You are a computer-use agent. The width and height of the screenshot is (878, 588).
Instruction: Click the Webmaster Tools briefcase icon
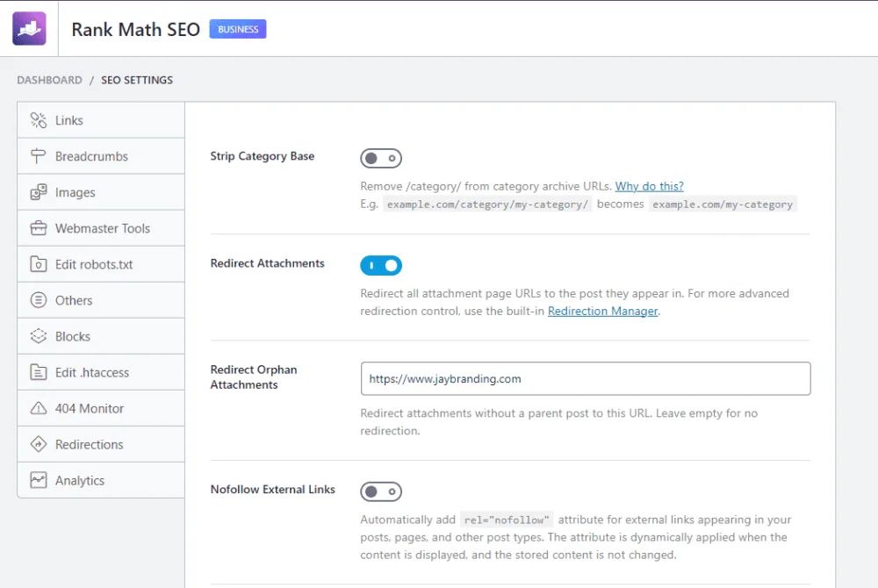(38, 228)
